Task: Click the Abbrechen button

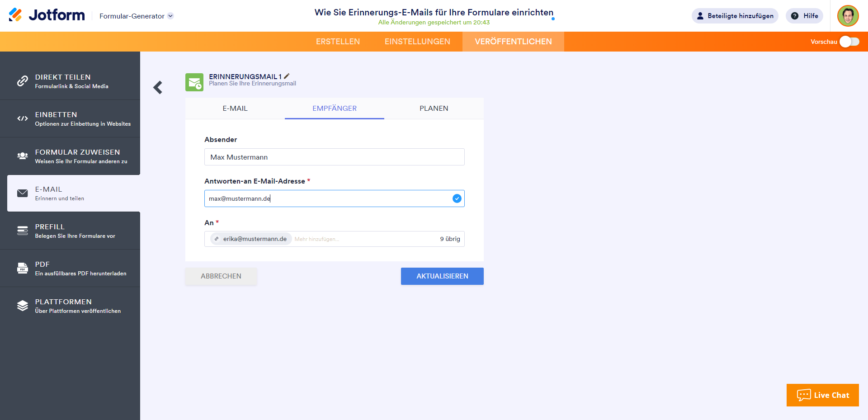Action: (221, 276)
